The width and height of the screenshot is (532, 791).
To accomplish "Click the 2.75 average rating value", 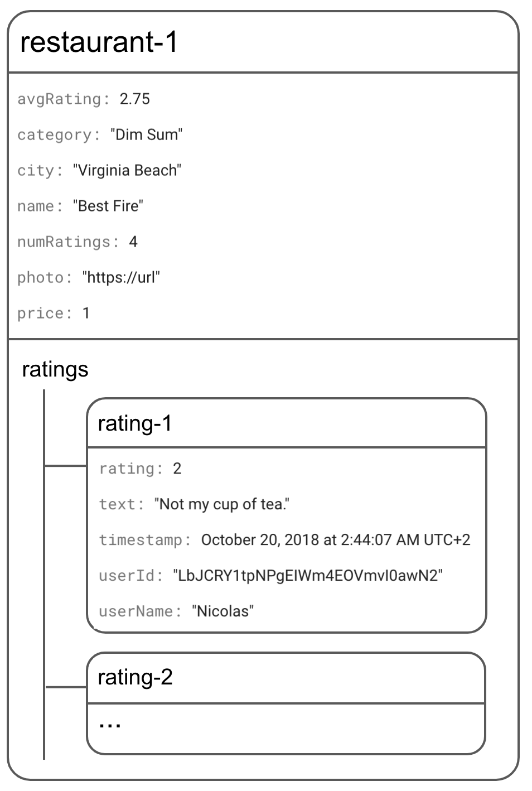I will tap(135, 99).
